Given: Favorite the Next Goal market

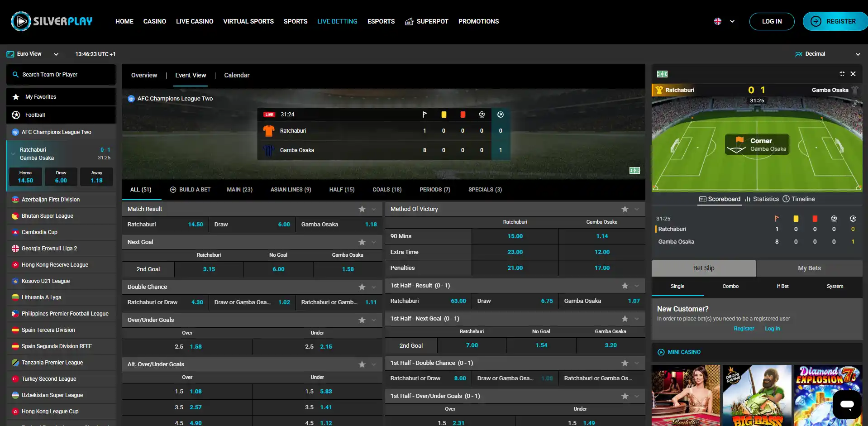Looking at the screenshot, I should (x=362, y=242).
